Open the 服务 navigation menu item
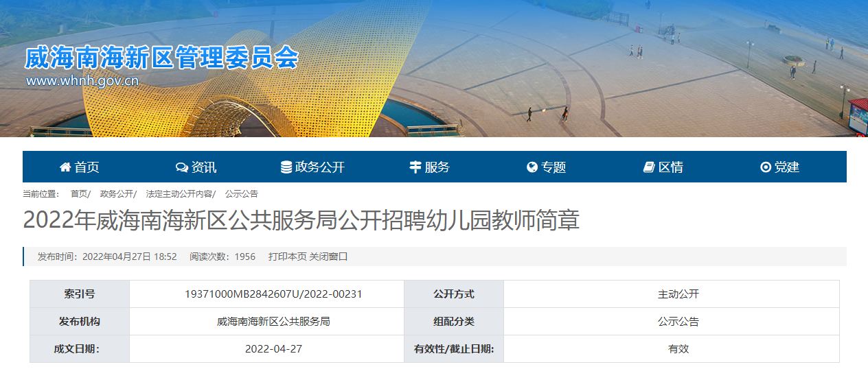The width and height of the screenshot is (868, 369). 430,167
